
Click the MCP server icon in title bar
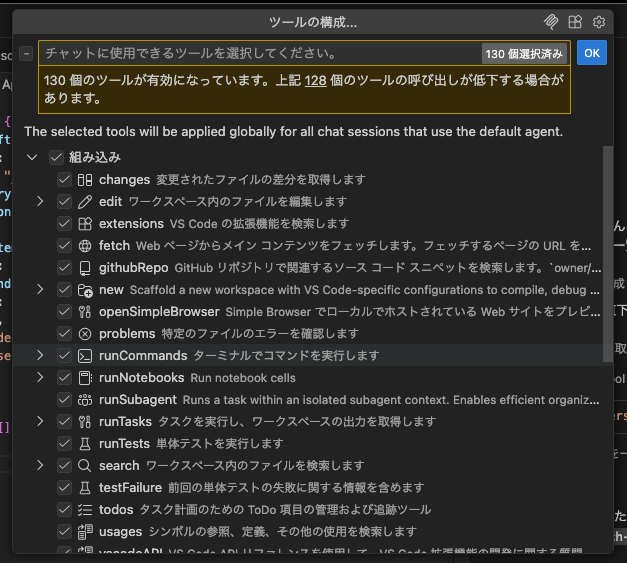coord(551,22)
